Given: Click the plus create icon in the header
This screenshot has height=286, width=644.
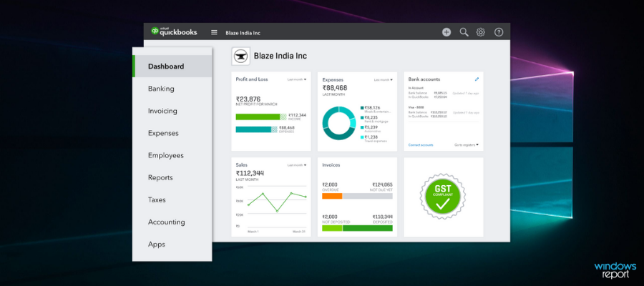Looking at the screenshot, I should [x=447, y=32].
